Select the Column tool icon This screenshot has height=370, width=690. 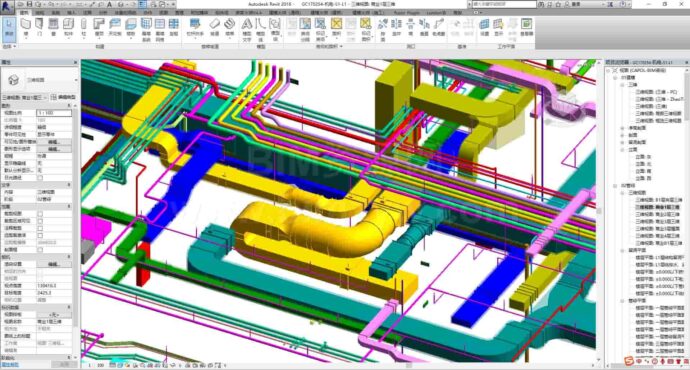[84, 26]
